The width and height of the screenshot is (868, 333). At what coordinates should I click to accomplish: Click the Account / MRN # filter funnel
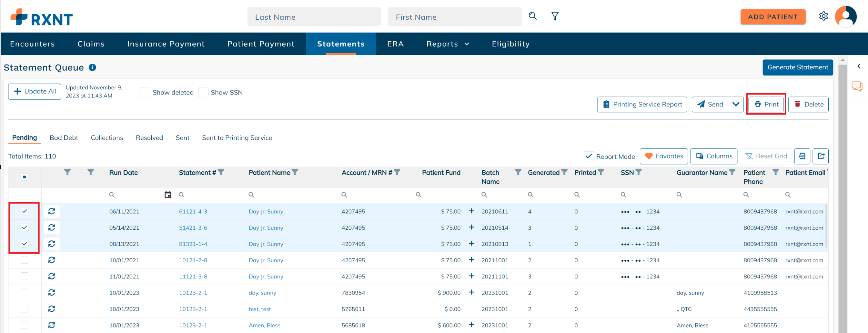(x=397, y=172)
